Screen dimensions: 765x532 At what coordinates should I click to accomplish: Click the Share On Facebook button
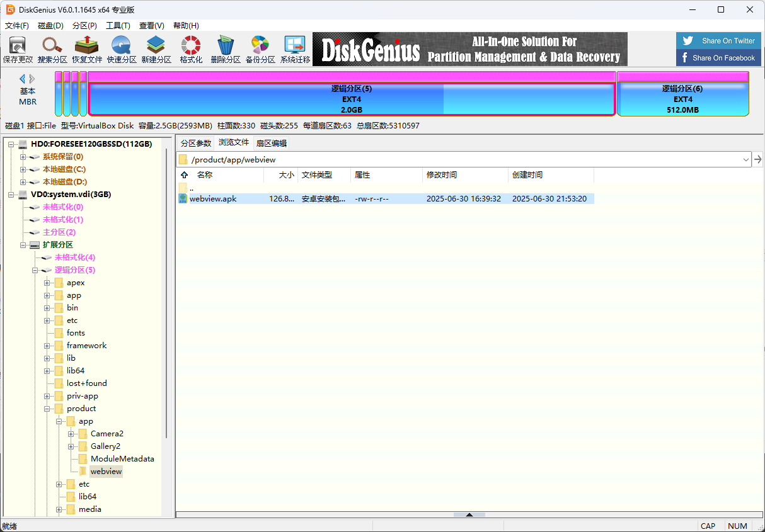point(718,57)
